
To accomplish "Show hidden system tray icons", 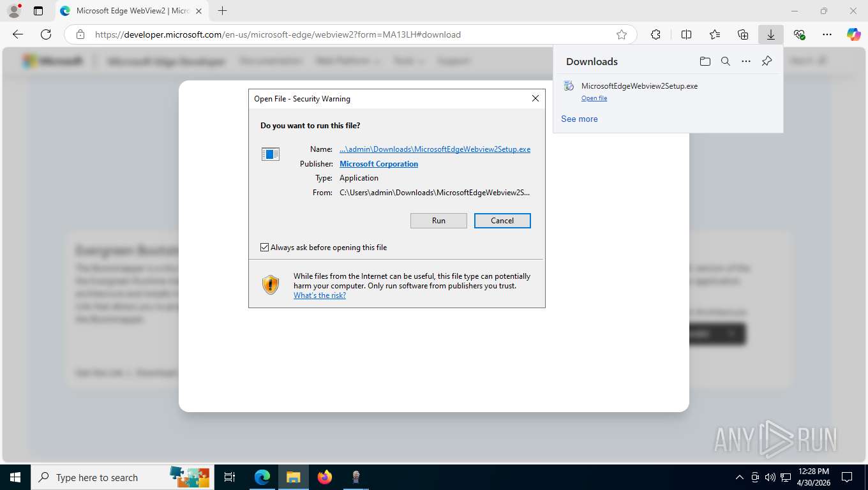I will tap(740, 477).
